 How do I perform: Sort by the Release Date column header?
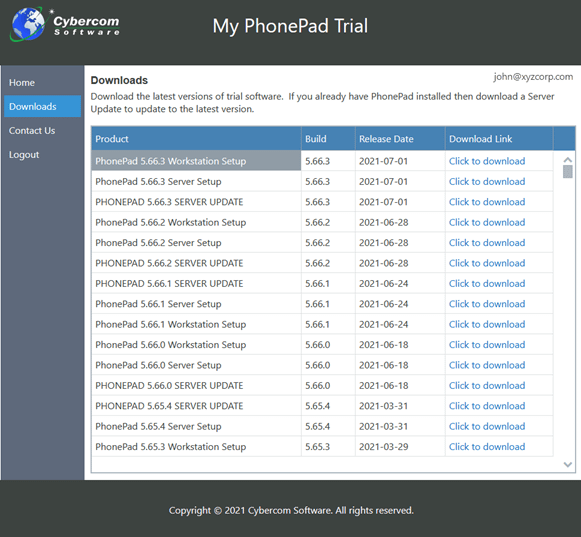(x=400, y=139)
